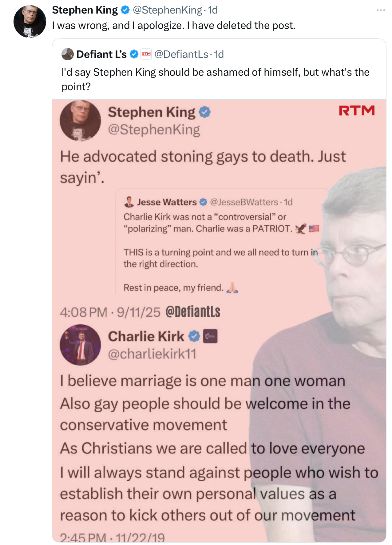This screenshot has width=392, height=545.
Task: Click the verified badge next to Defiant L's
Action: click(134, 54)
